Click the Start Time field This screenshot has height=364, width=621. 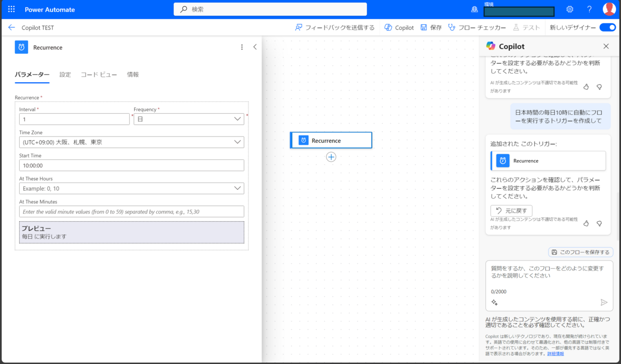click(x=131, y=165)
